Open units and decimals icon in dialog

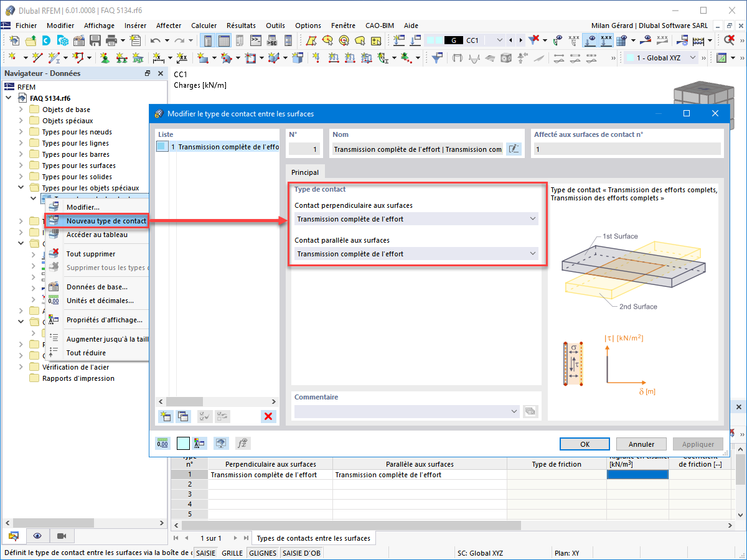[162, 443]
